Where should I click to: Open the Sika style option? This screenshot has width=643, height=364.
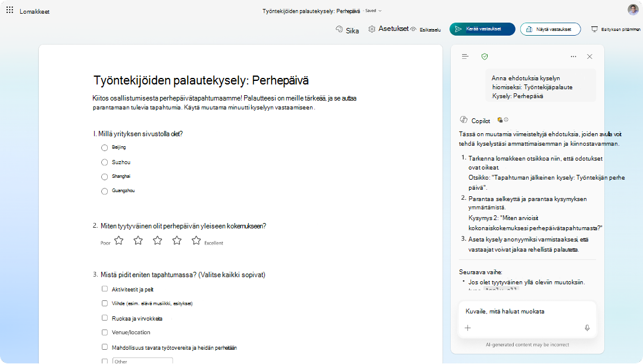pyautogui.click(x=347, y=30)
